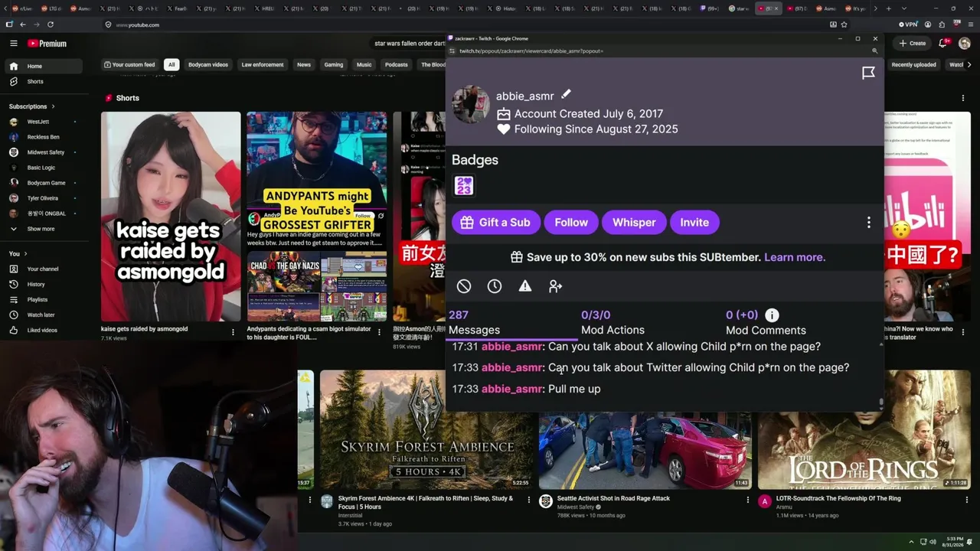Open the YouTube account avatar menu
The image size is (980, 551).
pyautogui.click(x=965, y=44)
